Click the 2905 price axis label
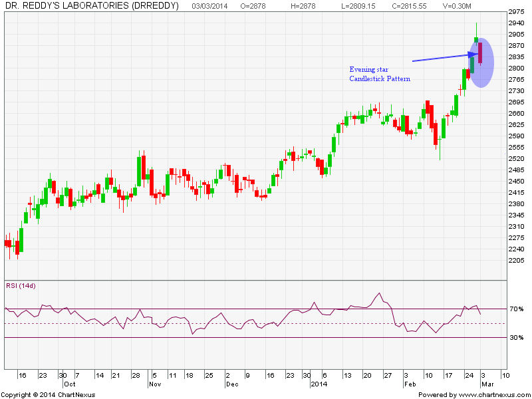Screen dimensions: 532x399 [x=517, y=35]
